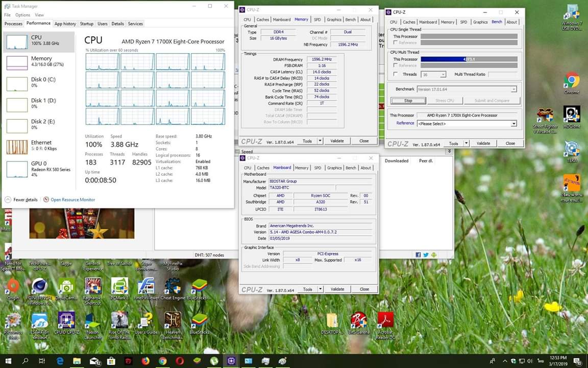The width and height of the screenshot is (588, 368).
Task: Open the App history tab in Task Manager
Action: tap(65, 24)
